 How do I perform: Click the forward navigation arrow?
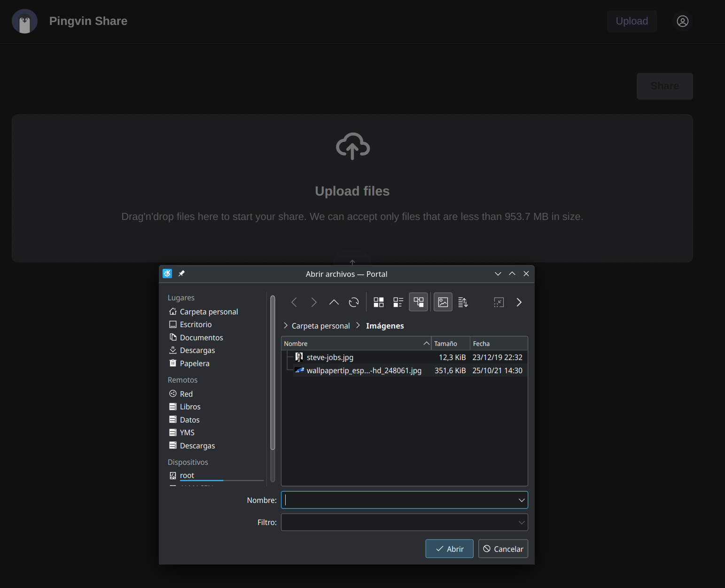point(314,302)
